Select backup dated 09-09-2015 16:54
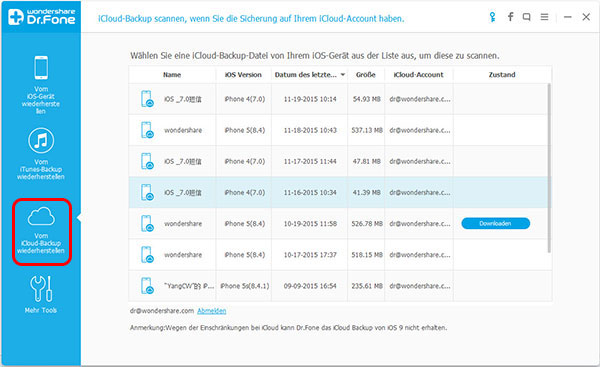Viewport: 600px width, 367px height. 339,286
